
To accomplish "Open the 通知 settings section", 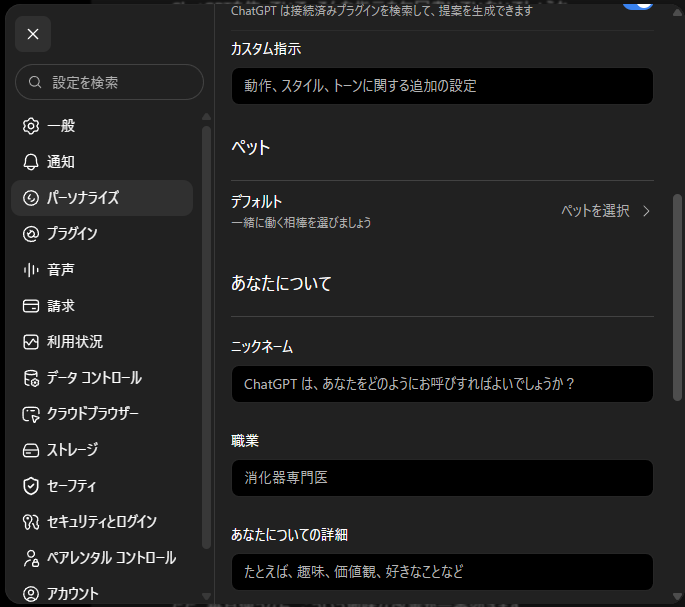I will click(102, 162).
